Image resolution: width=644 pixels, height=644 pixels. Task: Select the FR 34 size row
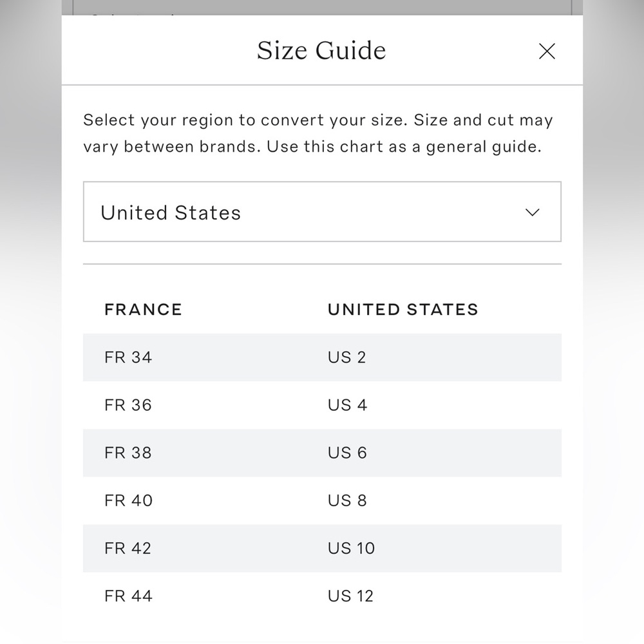(x=128, y=357)
